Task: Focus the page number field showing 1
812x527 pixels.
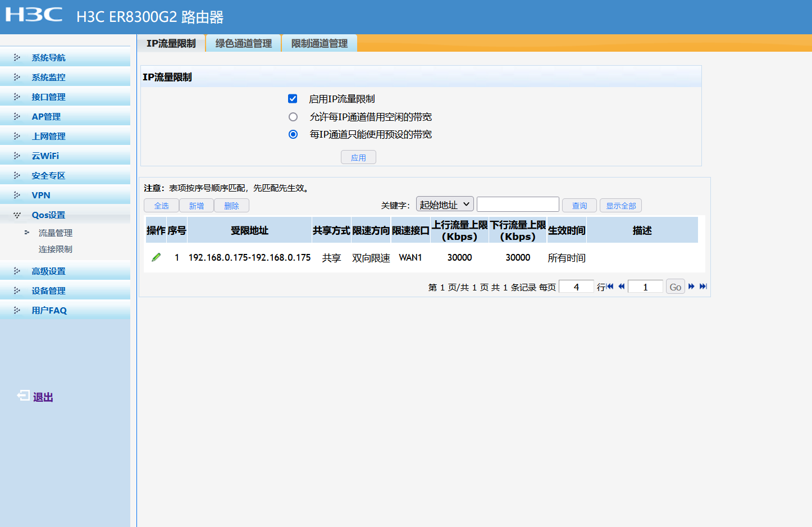Action: click(x=645, y=287)
